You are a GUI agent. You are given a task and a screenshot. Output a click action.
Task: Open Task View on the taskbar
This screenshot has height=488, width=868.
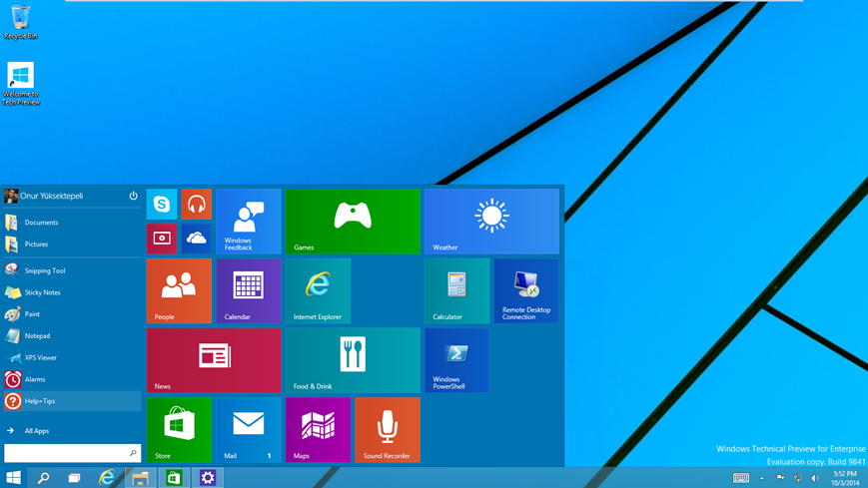coord(74,477)
